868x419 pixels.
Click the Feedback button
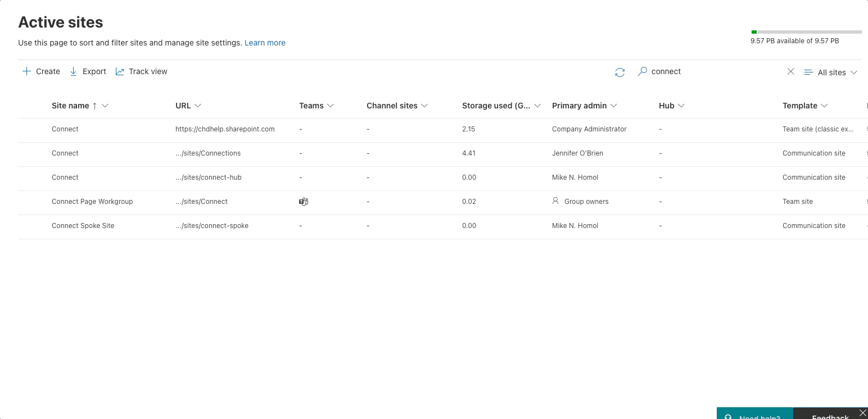pos(830,416)
